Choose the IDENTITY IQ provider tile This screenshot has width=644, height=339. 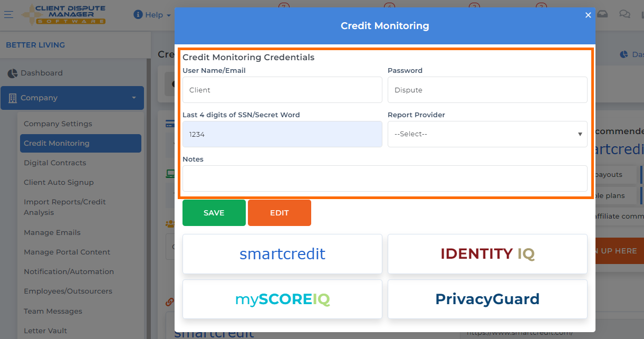point(487,253)
